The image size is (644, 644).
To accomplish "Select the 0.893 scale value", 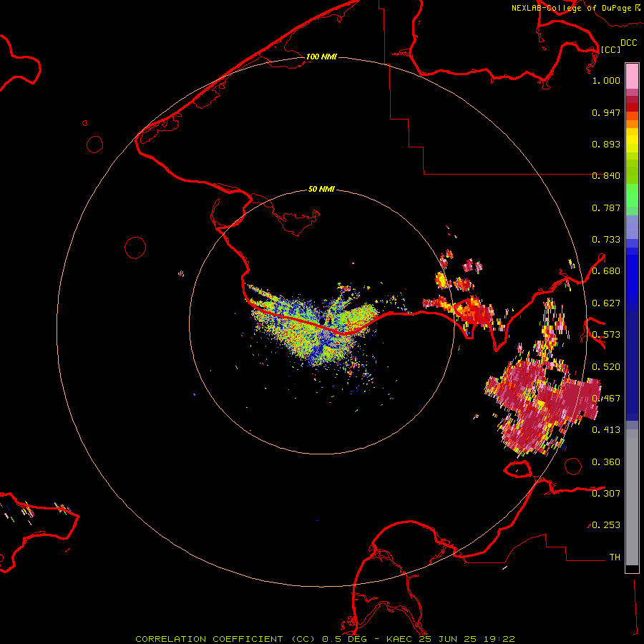I will [606, 144].
